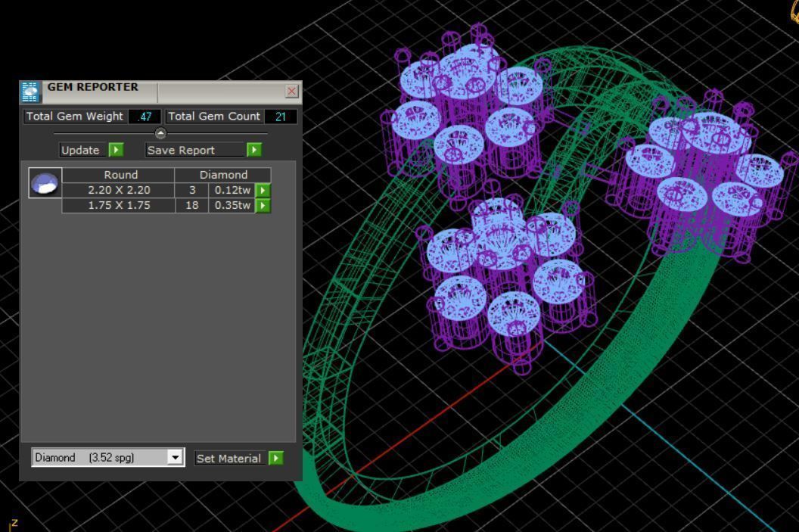Click the Total Gem Count value 21
The image size is (799, 532).
pyautogui.click(x=280, y=117)
